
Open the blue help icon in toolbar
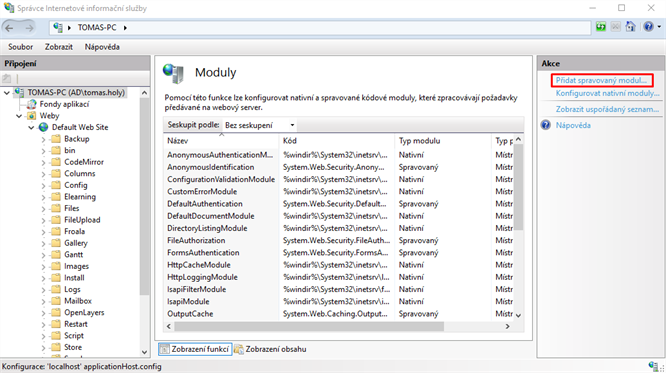[x=648, y=27]
